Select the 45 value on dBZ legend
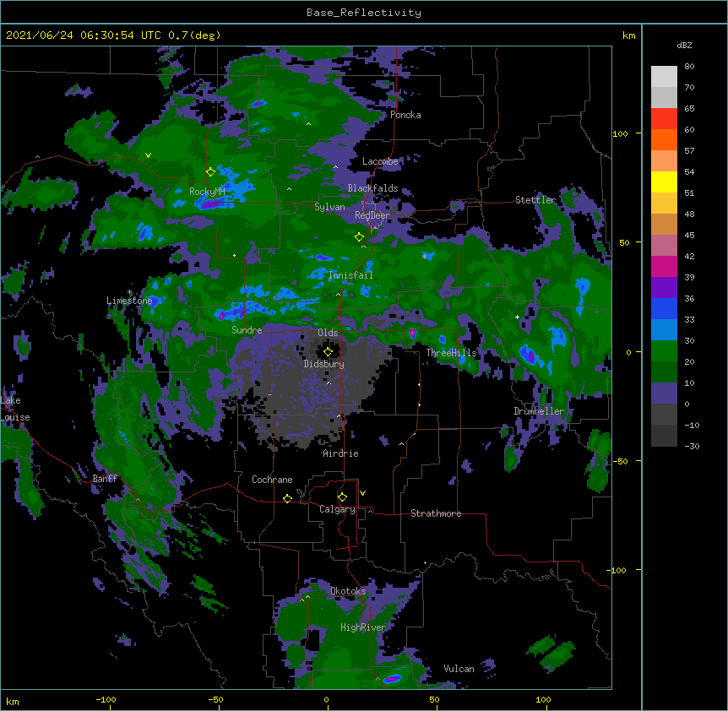The image size is (728, 711). tap(689, 236)
